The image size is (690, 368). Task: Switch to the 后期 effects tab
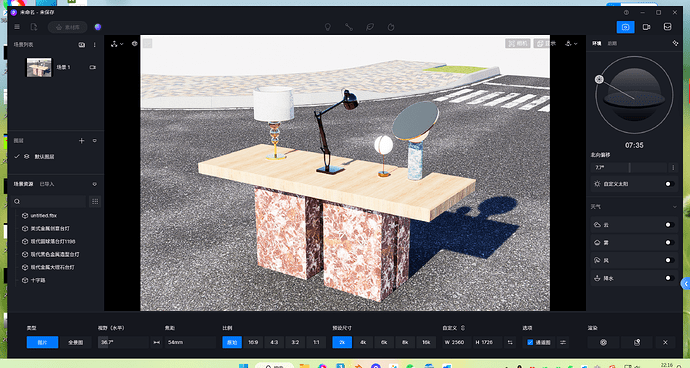[612, 43]
